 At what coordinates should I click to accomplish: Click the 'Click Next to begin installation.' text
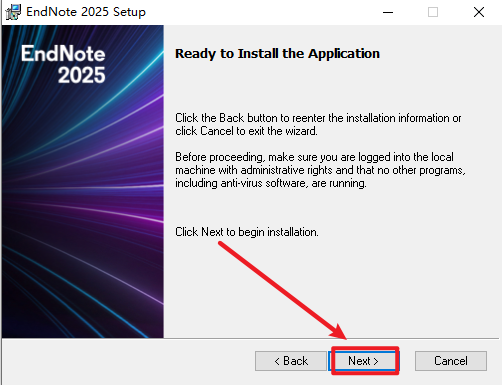point(247,232)
